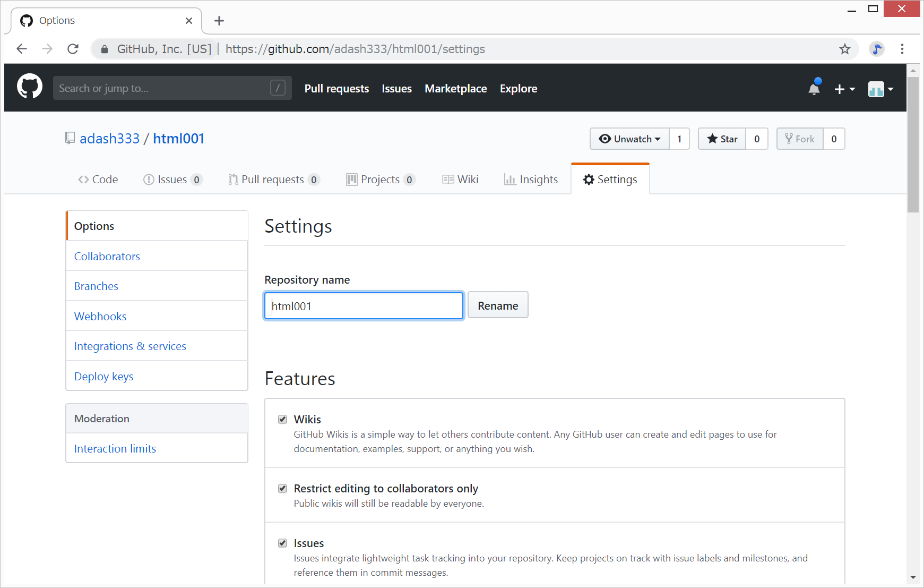This screenshot has width=924, height=588.
Task: Reload the page in browser
Action: [x=73, y=49]
